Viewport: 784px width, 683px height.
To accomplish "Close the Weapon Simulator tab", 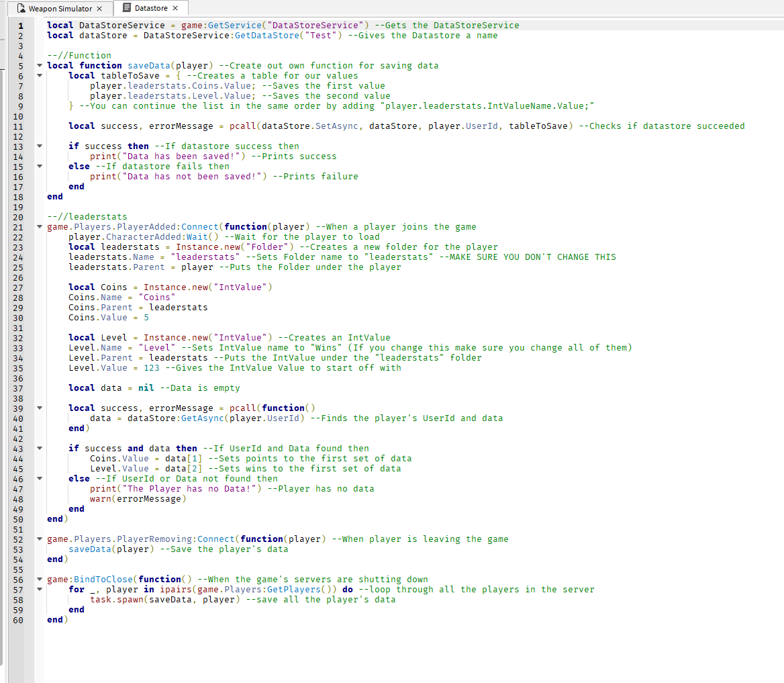I will coord(99,9).
